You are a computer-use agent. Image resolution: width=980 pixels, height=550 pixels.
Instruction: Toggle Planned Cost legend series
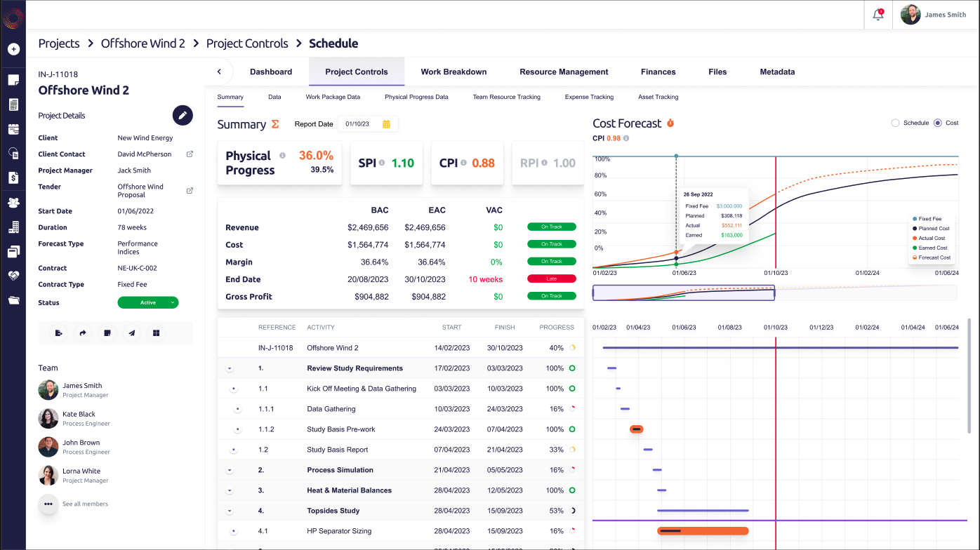(929, 229)
